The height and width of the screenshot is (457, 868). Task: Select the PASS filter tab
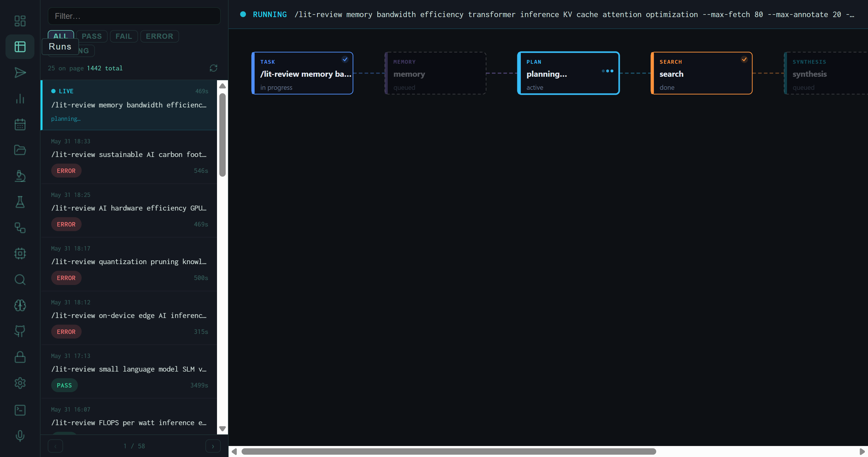click(x=92, y=36)
